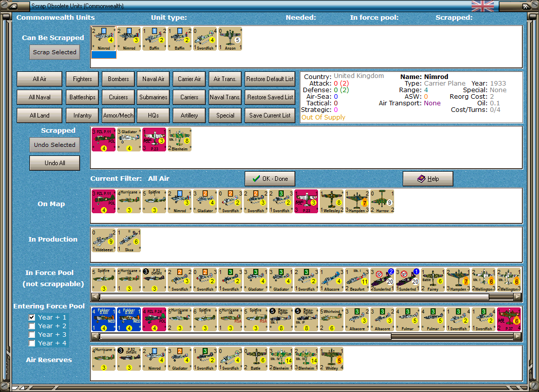Filter by Cruisers
539x392 pixels.
[118, 97]
